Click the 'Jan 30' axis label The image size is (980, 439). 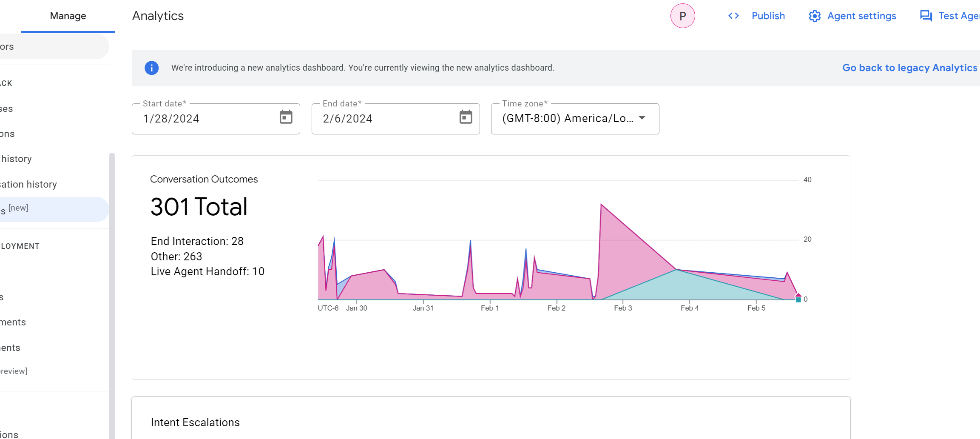click(357, 308)
